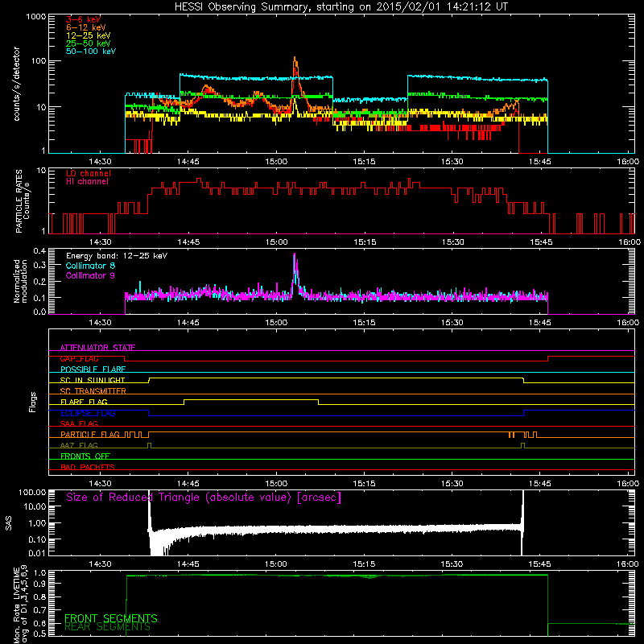This screenshot has height=644, width=644.
Task: Select the 3-6 keV legend label
Action: point(84,19)
